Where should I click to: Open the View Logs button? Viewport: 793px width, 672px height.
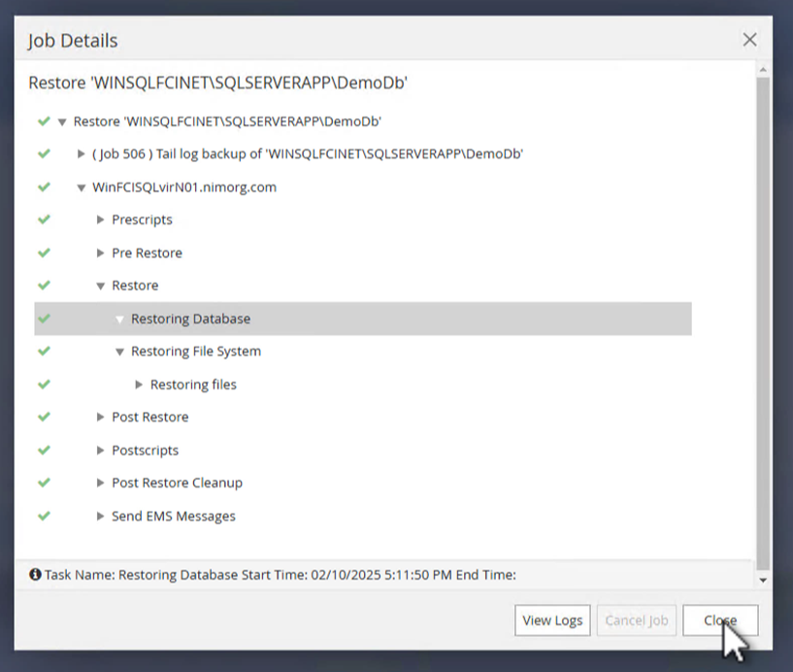pyautogui.click(x=552, y=621)
